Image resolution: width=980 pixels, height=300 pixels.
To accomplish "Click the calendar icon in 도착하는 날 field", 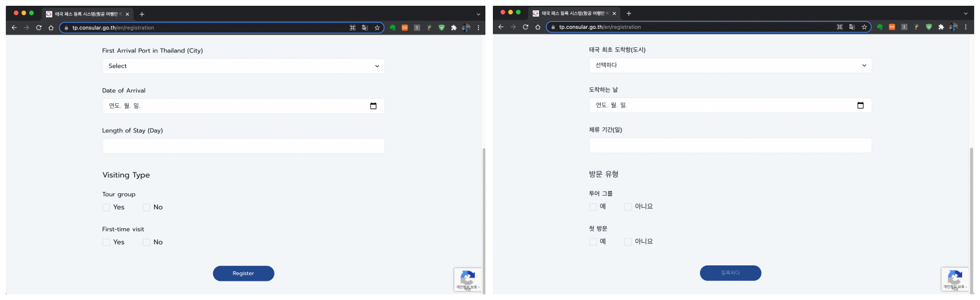I will pos(861,105).
